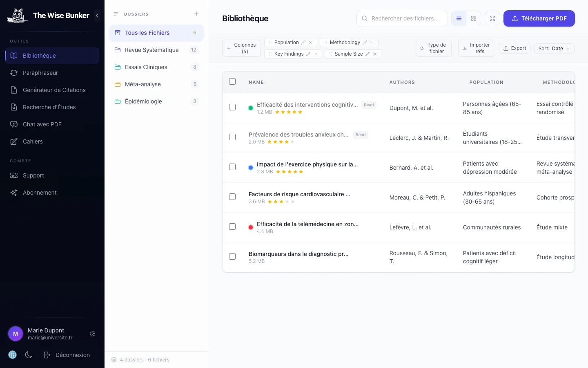Export the library list
The height and width of the screenshot is (368, 588).
click(x=514, y=48)
